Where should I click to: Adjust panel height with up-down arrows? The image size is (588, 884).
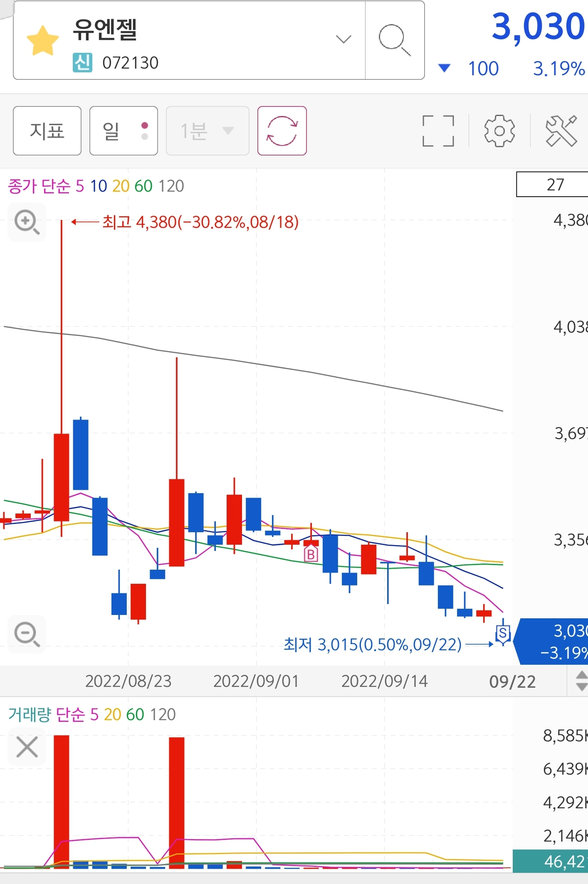click(581, 681)
